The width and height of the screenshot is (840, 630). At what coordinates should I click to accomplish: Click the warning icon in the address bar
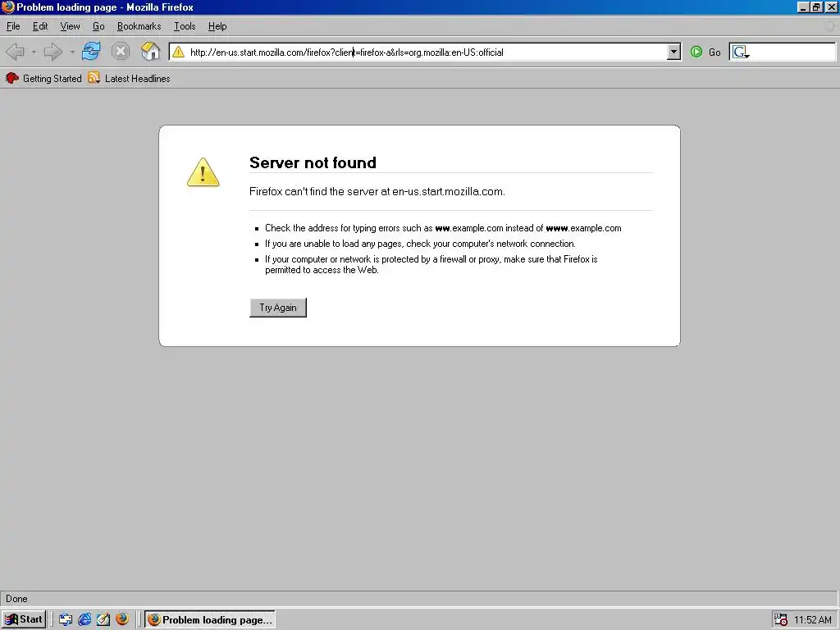(178, 52)
